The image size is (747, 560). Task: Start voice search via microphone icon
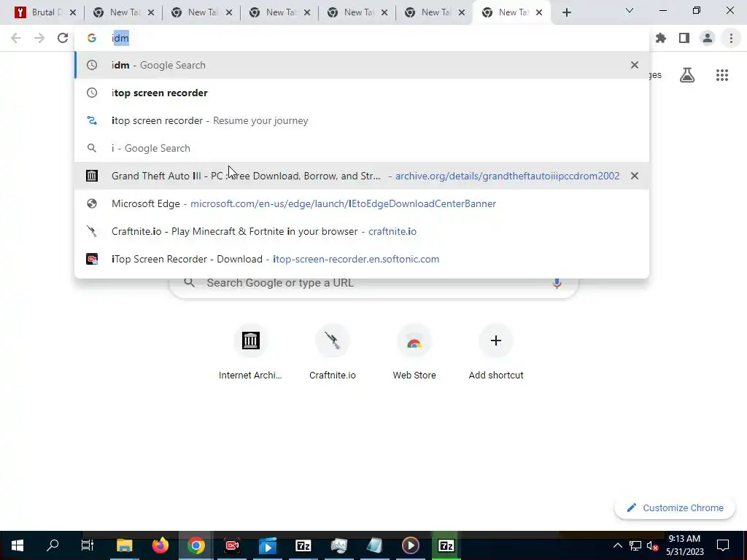click(557, 283)
